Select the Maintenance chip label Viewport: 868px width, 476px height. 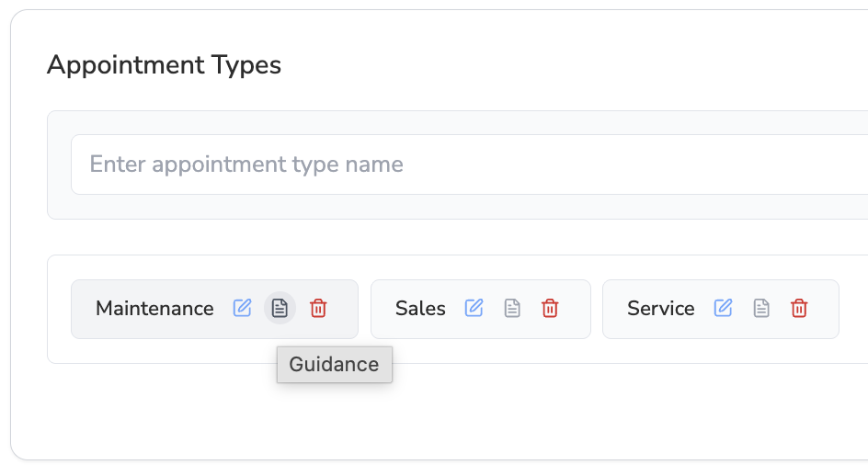coord(154,308)
